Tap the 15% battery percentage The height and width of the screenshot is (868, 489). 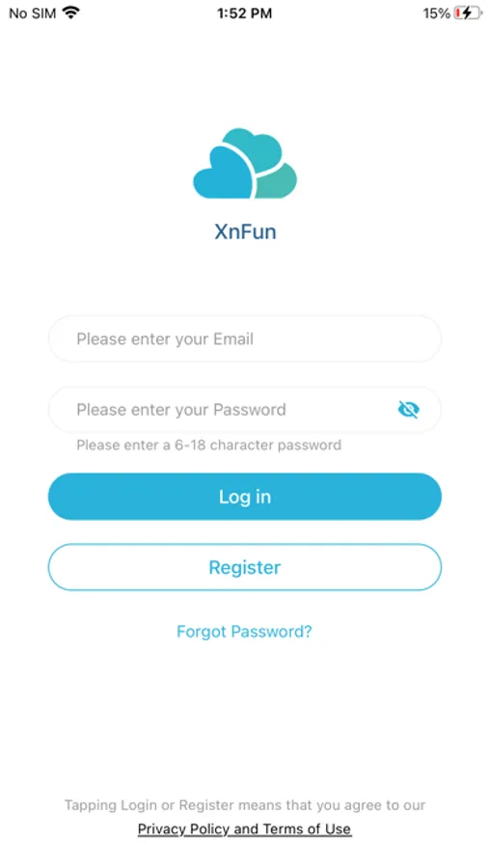pos(437,14)
